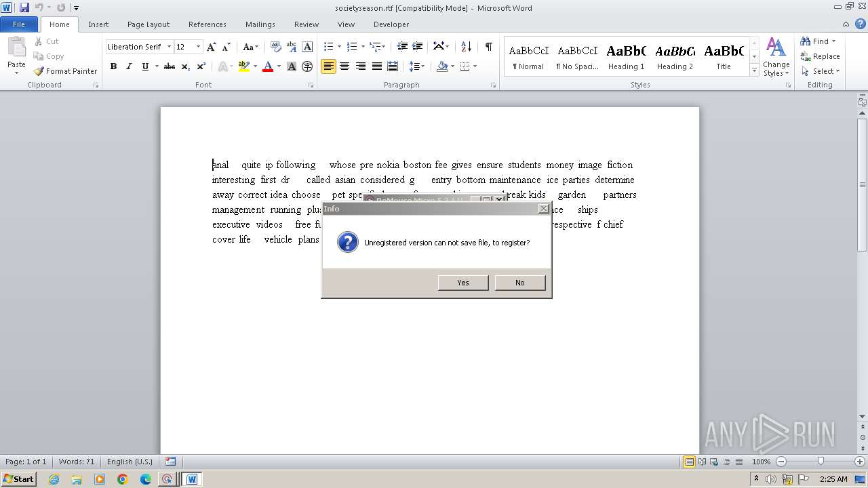The width and height of the screenshot is (868, 488).
Task: Click Text Effects icon
Action: click(222, 66)
